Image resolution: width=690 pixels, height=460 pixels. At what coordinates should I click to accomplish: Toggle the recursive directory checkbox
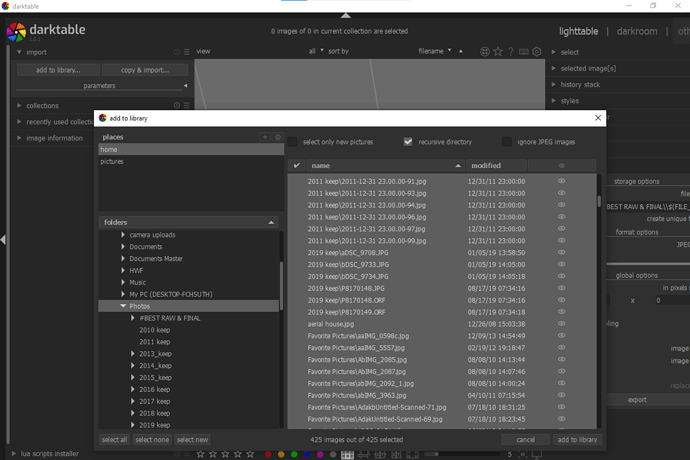point(408,142)
